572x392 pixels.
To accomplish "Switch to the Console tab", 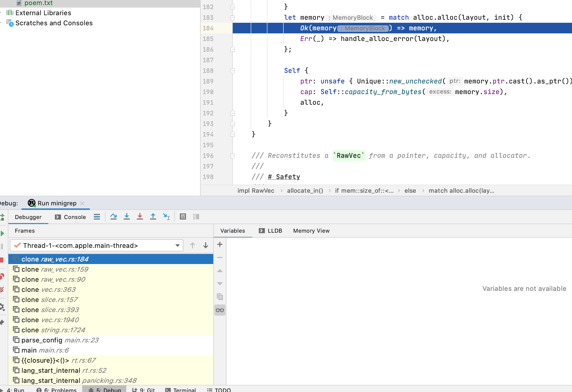I will coord(75,217).
